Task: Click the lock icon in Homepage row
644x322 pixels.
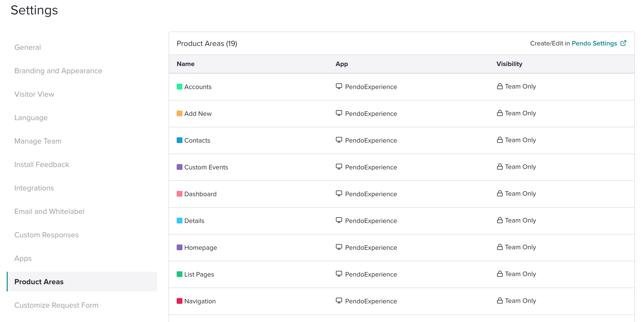Action: [x=499, y=247]
